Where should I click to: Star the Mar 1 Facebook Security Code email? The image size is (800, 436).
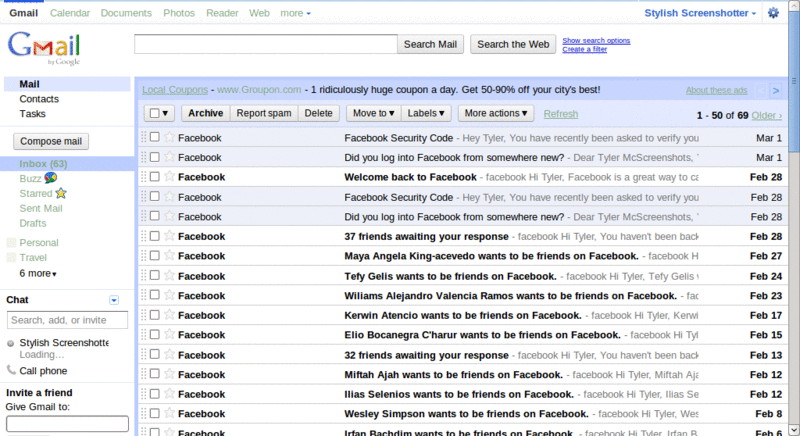click(169, 137)
